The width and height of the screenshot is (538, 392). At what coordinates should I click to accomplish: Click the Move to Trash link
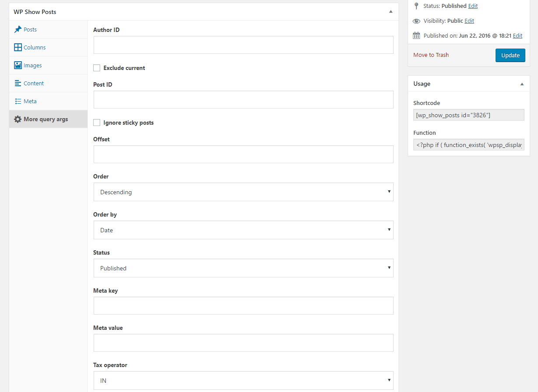[x=431, y=55]
